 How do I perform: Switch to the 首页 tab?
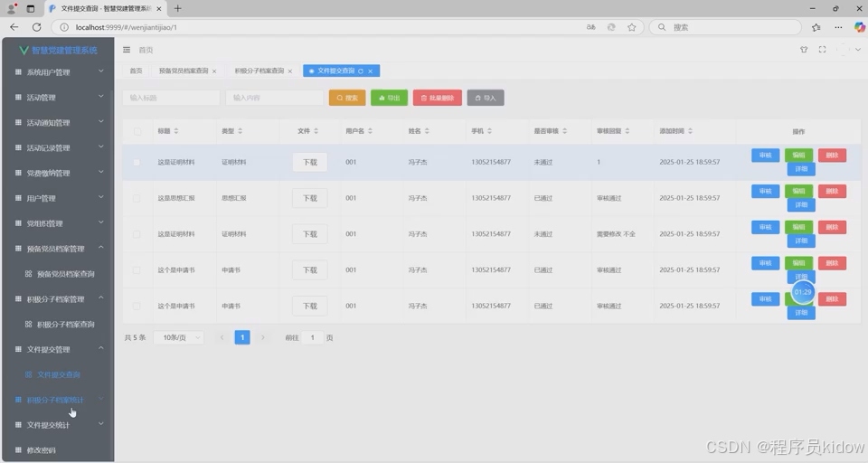point(136,71)
